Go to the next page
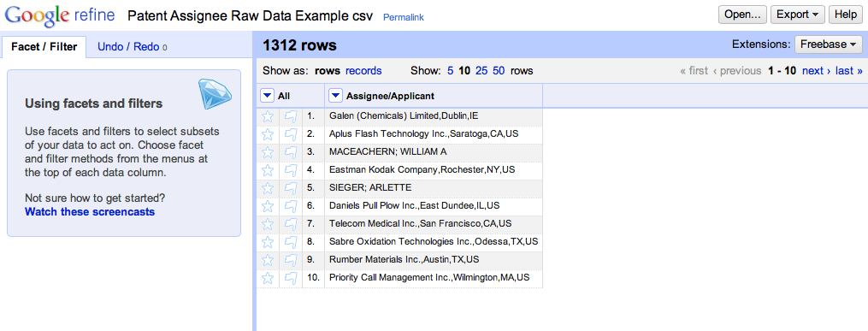The height and width of the screenshot is (331, 868). point(817,71)
